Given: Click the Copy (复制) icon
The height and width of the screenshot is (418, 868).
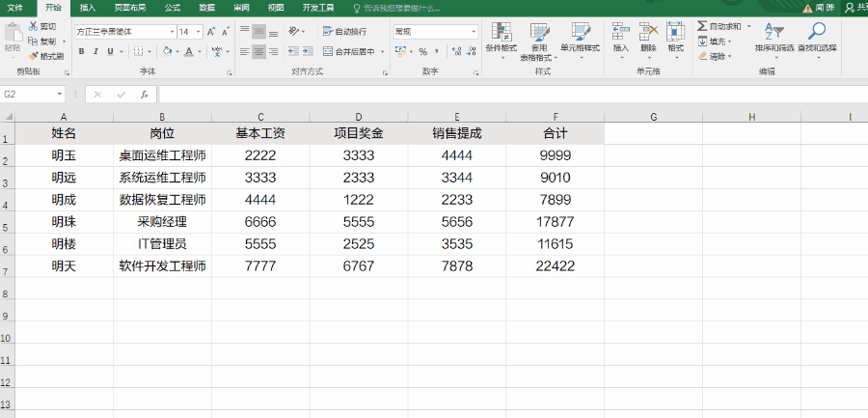Looking at the screenshot, I should pyautogui.click(x=33, y=41).
